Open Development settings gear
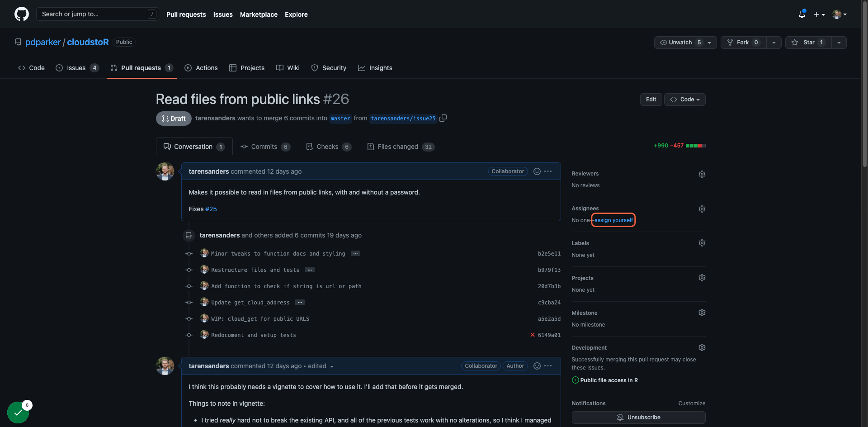Screen dimensions: 868x427 [x=702, y=347]
